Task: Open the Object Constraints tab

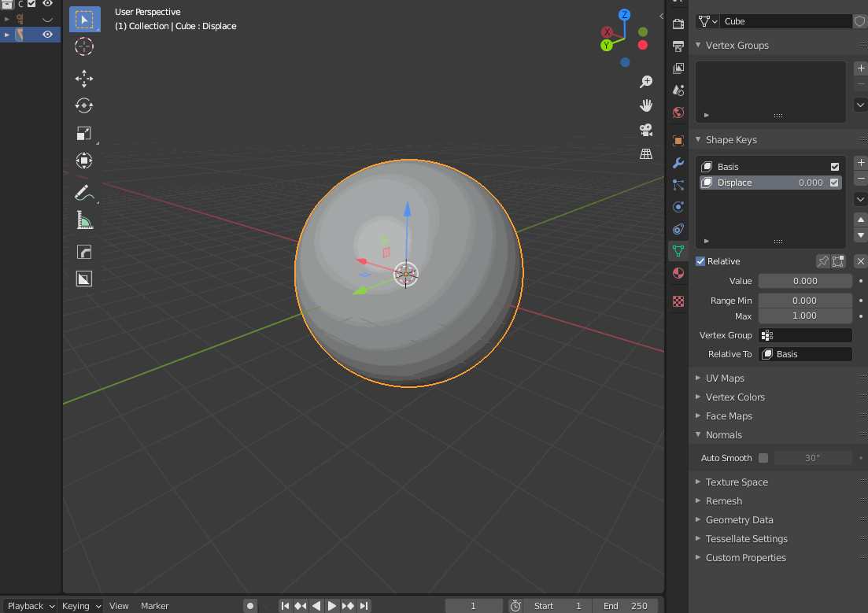Action: (x=678, y=229)
